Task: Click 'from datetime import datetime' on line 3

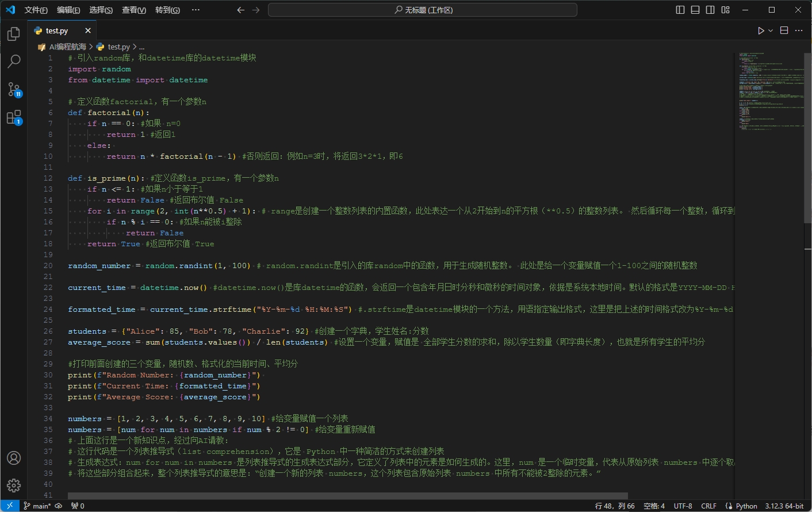Action: click(138, 80)
